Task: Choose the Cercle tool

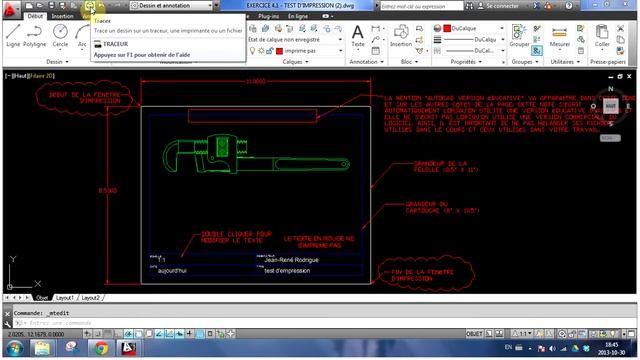Action: click(x=60, y=36)
